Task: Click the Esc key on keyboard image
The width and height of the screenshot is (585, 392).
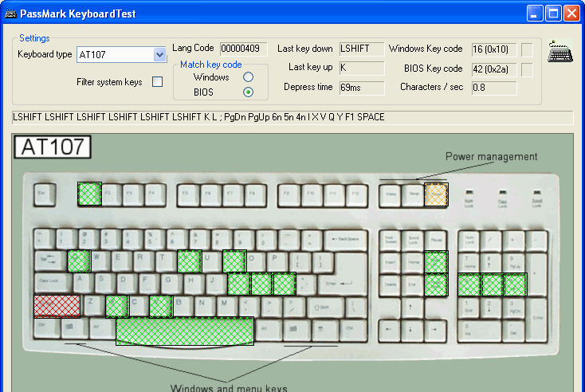Action: [45, 194]
